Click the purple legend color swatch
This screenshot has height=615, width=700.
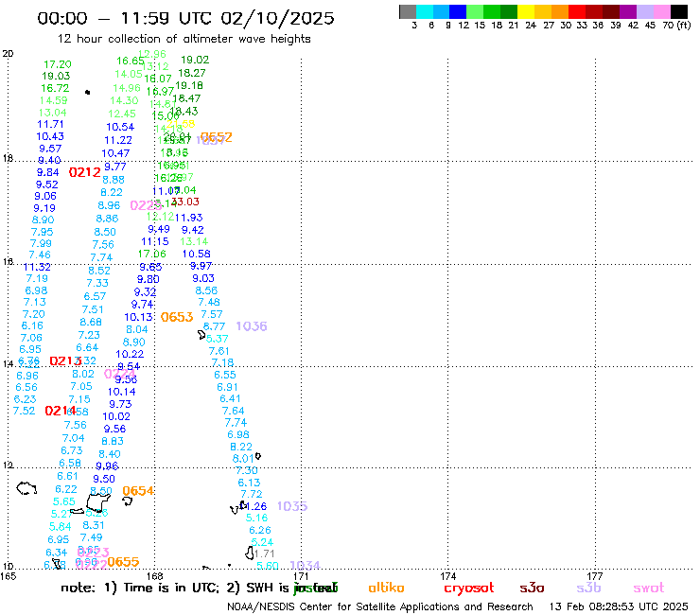click(627, 11)
